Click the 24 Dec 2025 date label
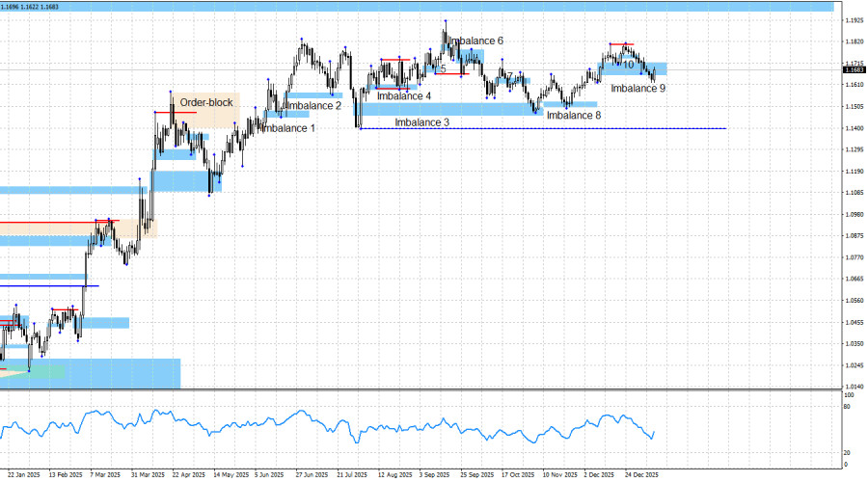This screenshot has width=868, height=482. coord(641,474)
